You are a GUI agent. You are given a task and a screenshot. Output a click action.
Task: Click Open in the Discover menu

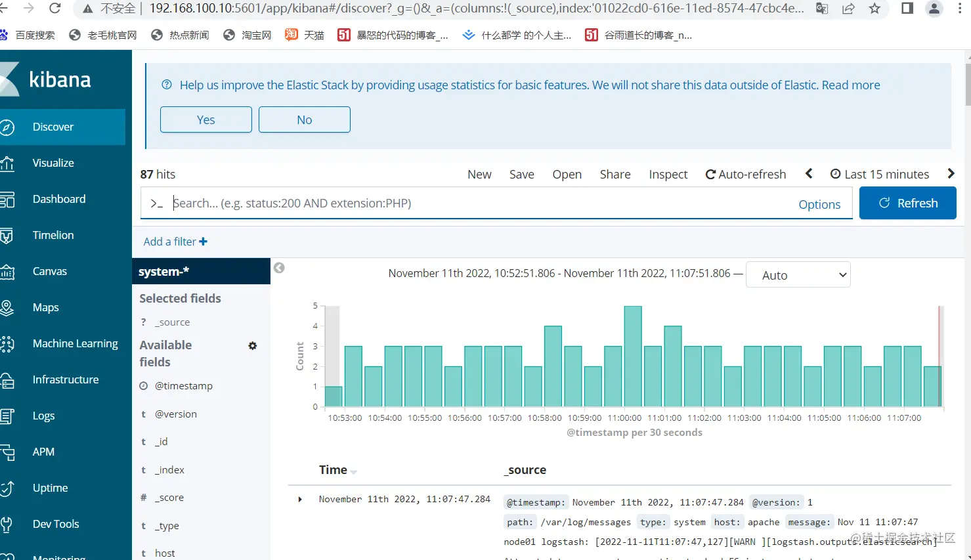click(x=567, y=174)
